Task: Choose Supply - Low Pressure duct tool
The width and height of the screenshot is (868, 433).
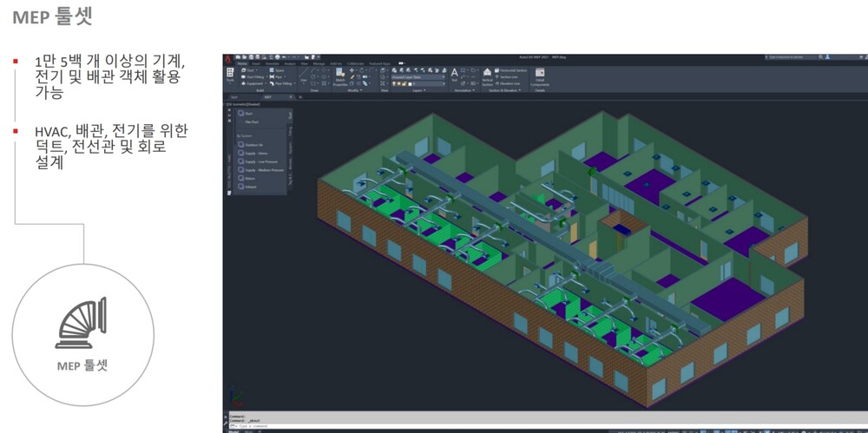Action: (x=260, y=161)
